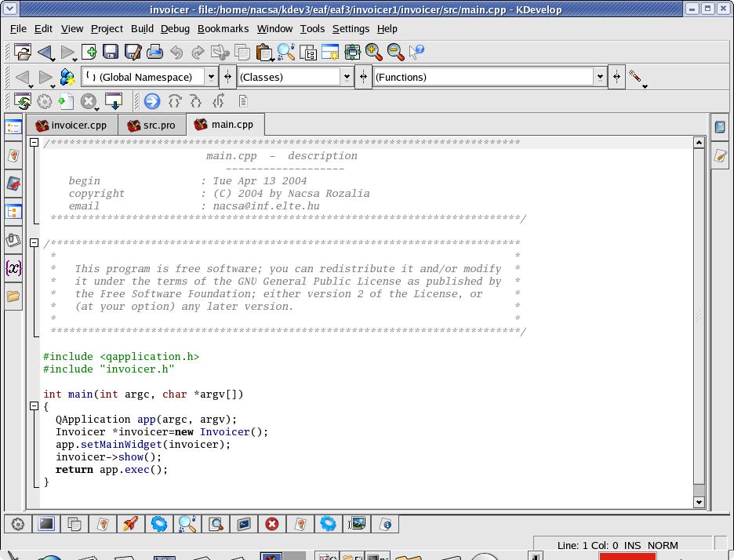
Task: Click sync button right of Functions combo
Action: [616, 77]
